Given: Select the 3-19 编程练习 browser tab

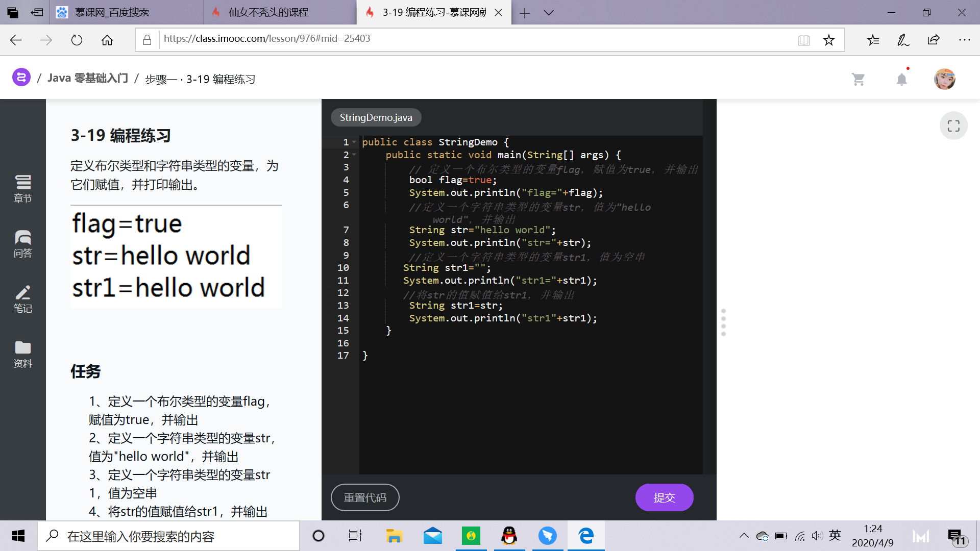Looking at the screenshot, I should coord(434,12).
